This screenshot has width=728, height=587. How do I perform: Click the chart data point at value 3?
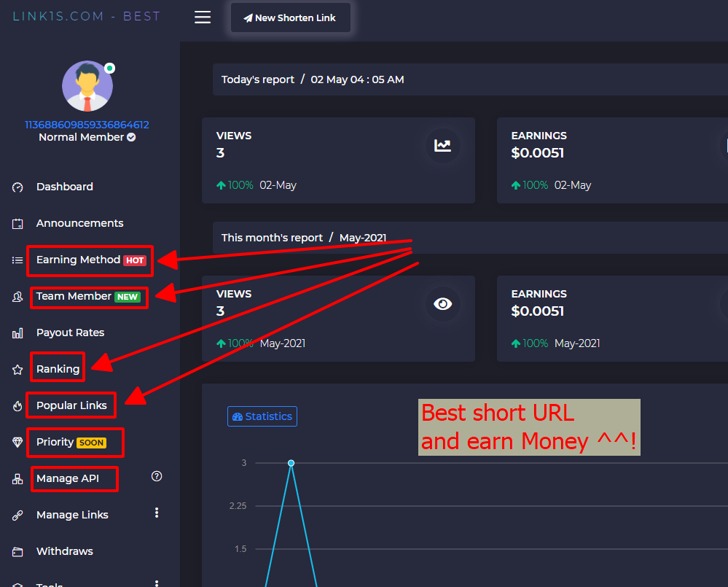291,463
